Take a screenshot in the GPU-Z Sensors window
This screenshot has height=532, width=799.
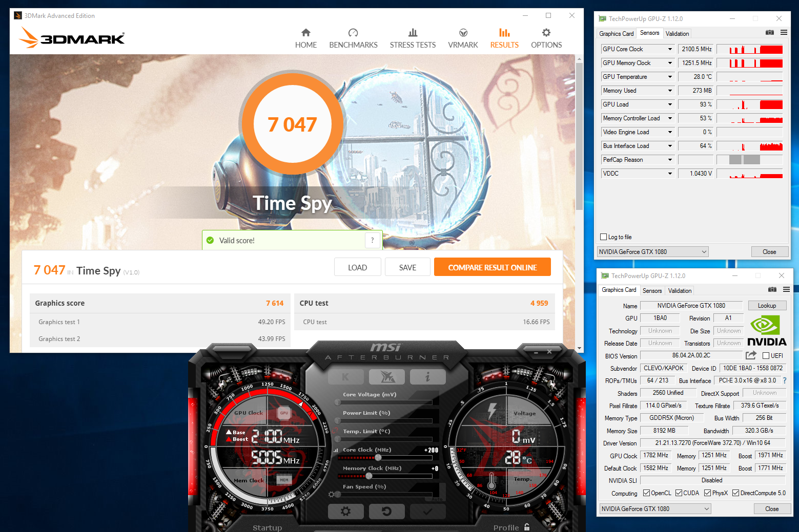coord(770,32)
